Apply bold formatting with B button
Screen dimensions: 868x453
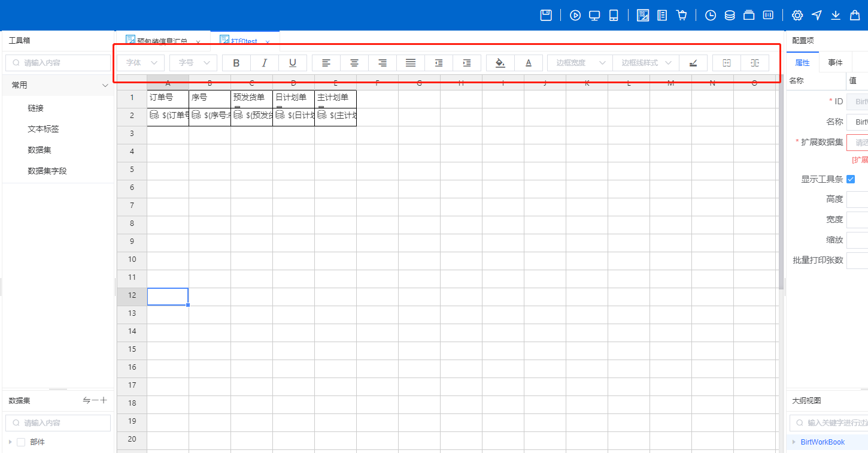[x=236, y=63]
